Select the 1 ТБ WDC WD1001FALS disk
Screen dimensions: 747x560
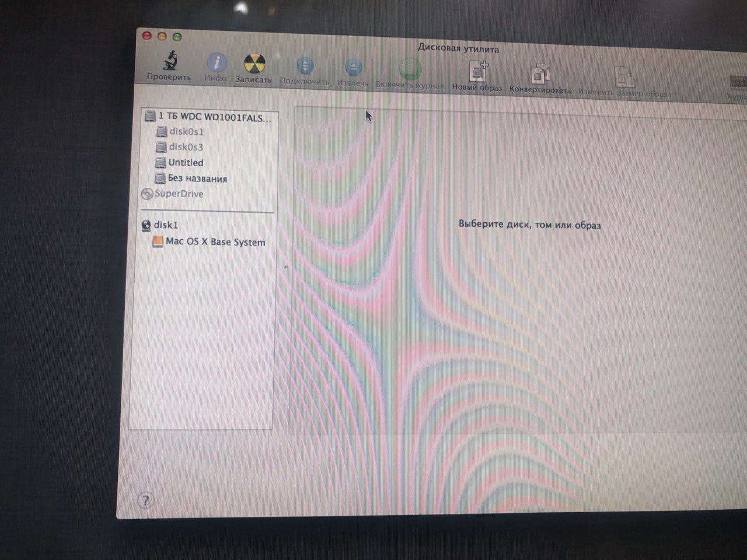(208, 117)
